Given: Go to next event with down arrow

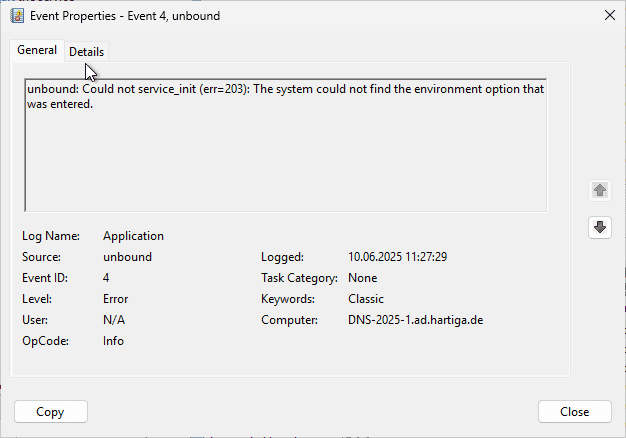Looking at the screenshot, I should [x=600, y=227].
